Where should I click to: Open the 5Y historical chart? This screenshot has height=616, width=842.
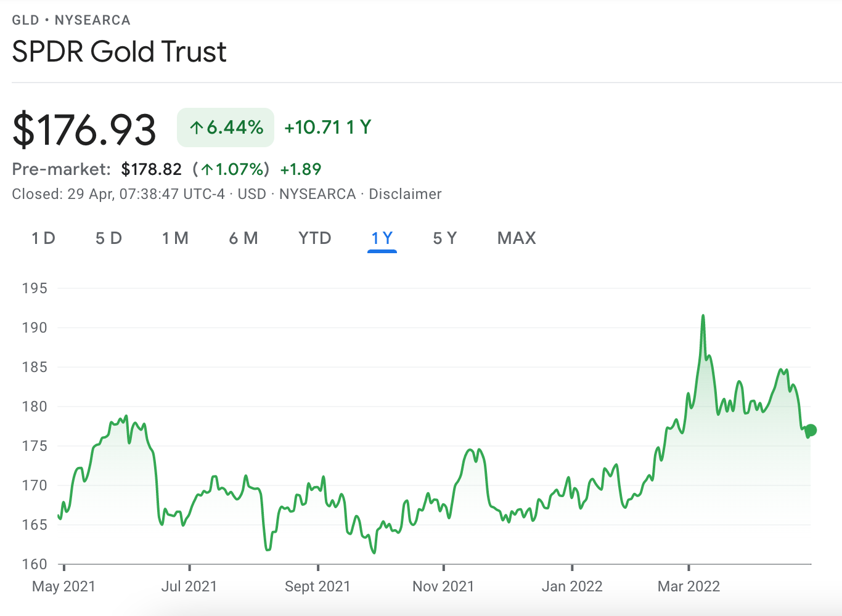pos(444,238)
